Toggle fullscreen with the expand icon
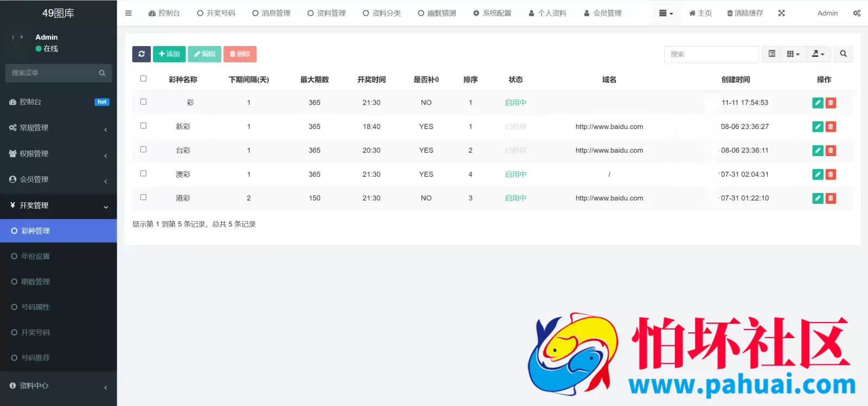This screenshot has height=406, width=868. tap(781, 13)
